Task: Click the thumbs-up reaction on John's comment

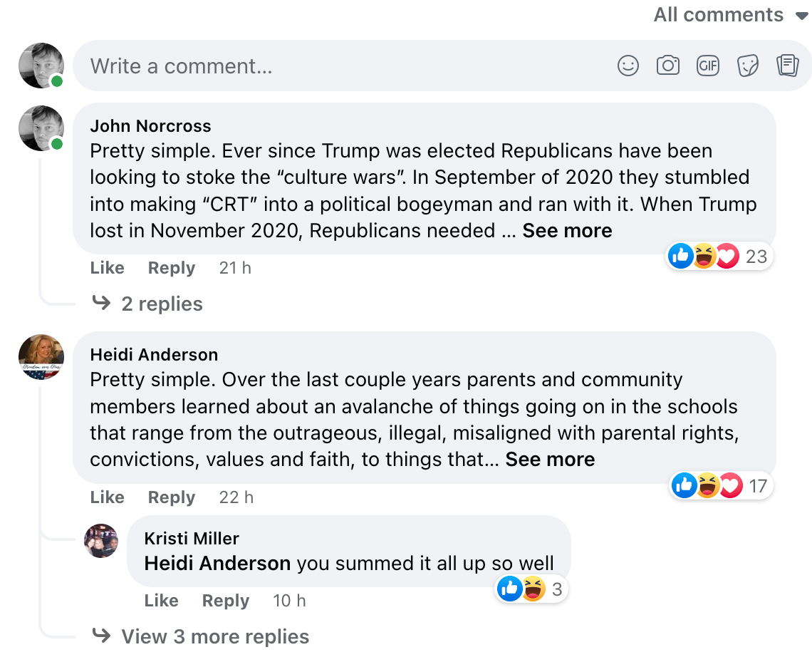Action: [680, 256]
